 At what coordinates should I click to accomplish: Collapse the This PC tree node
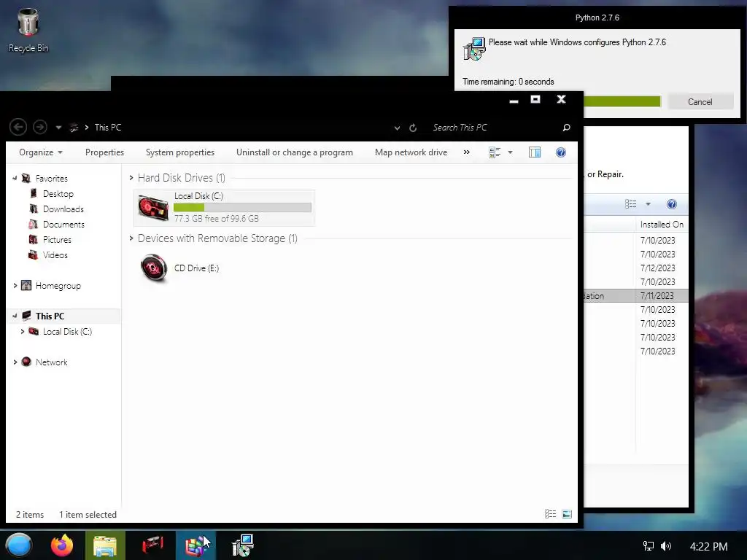(x=15, y=316)
